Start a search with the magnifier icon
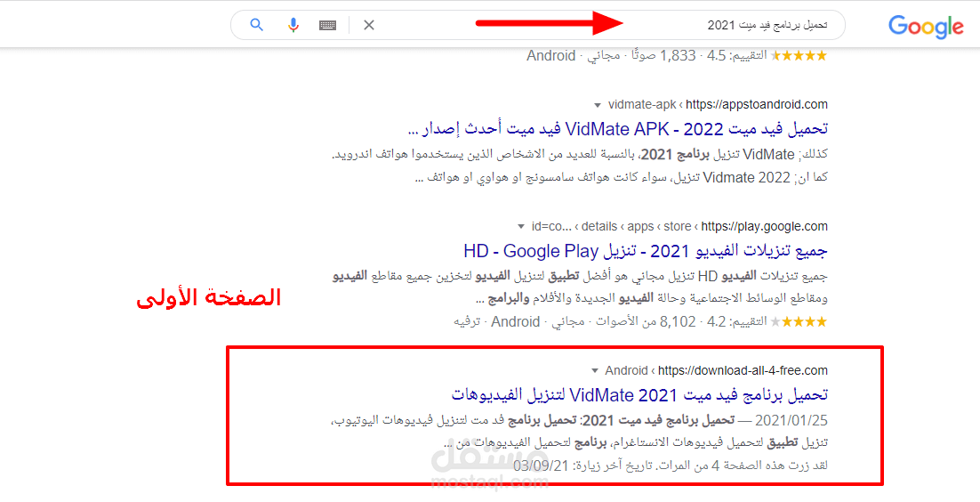 255,25
